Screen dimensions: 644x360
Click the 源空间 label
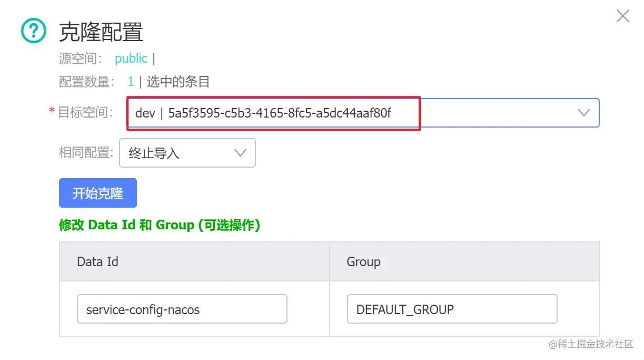(81, 59)
